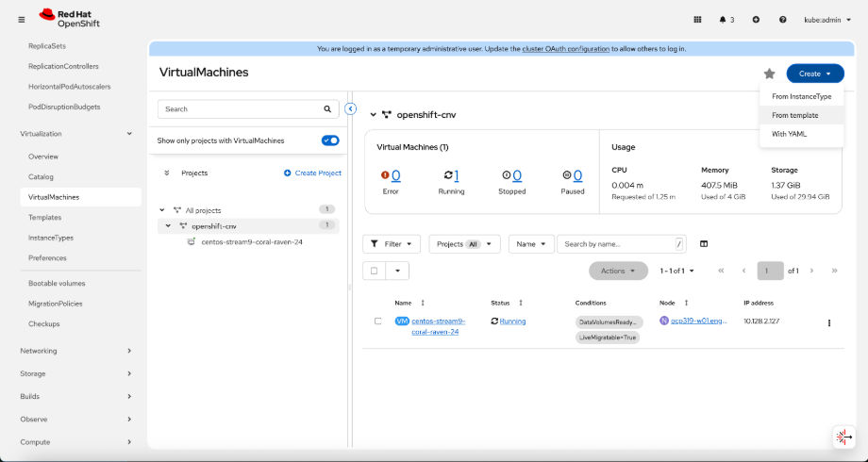Open the Projects All dropdown
This screenshot has height=462, width=868.
pyautogui.click(x=464, y=244)
